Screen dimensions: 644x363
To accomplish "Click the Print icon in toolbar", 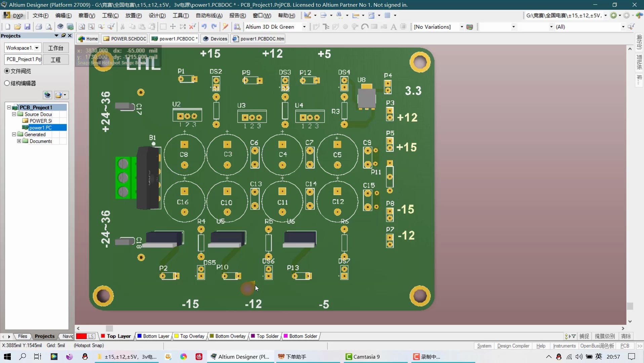I will [x=39, y=27].
